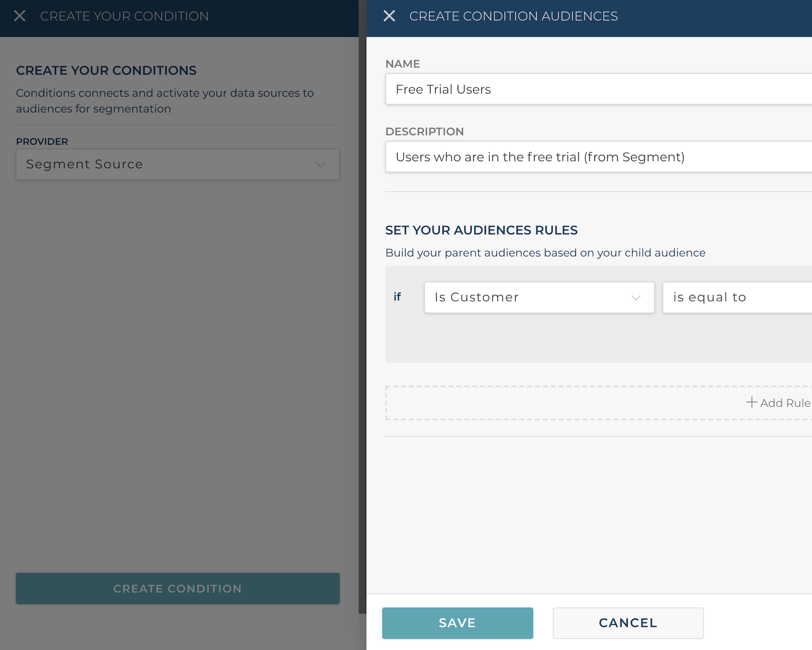This screenshot has height=650, width=812.
Task: Select the 'Create Your Conditions' heading
Action: 106,71
